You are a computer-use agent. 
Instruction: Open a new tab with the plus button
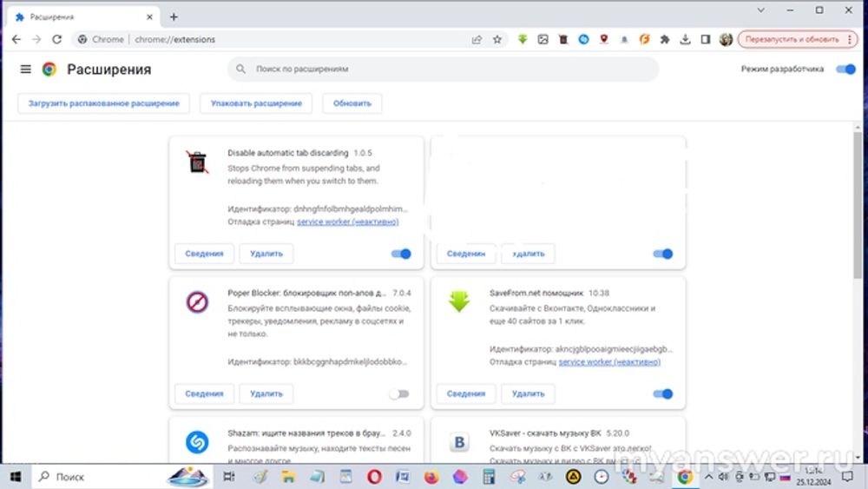pyautogui.click(x=174, y=17)
